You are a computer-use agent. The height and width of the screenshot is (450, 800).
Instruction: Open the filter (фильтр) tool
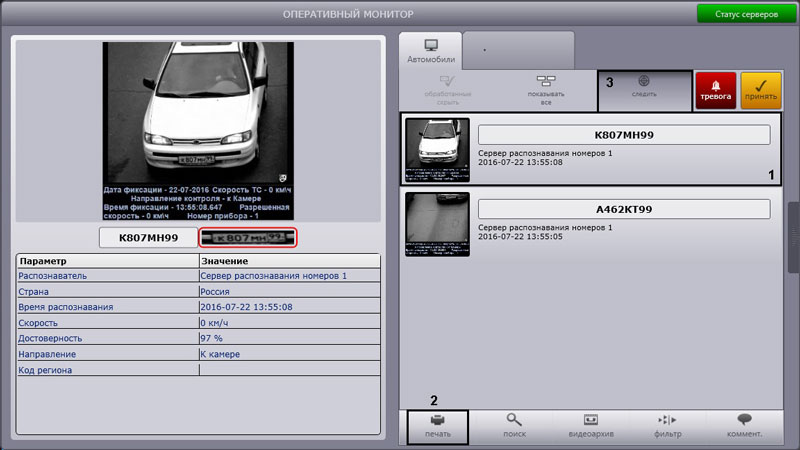point(667,425)
